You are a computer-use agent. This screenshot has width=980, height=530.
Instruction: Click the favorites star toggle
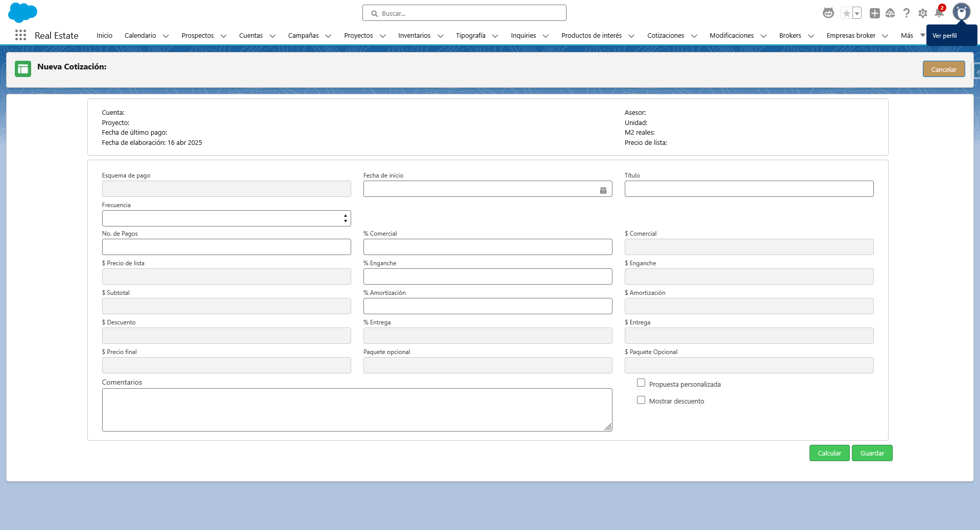(847, 13)
